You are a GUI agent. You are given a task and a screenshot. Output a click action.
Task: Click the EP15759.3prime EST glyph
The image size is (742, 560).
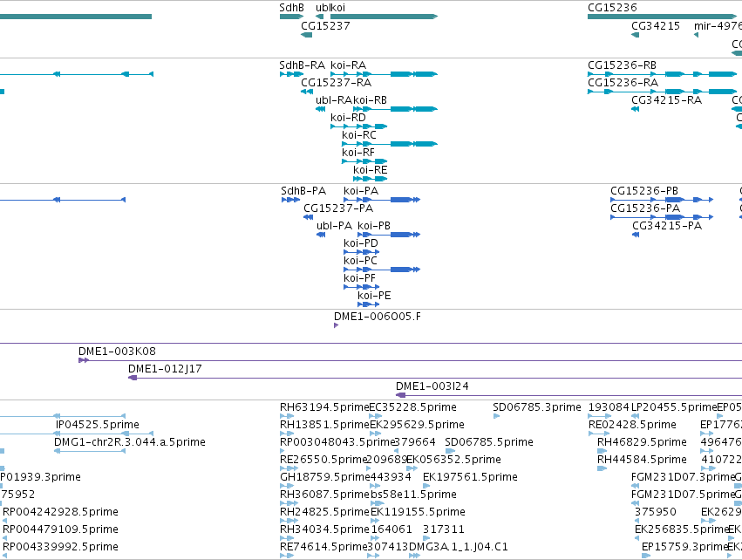(645, 556)
